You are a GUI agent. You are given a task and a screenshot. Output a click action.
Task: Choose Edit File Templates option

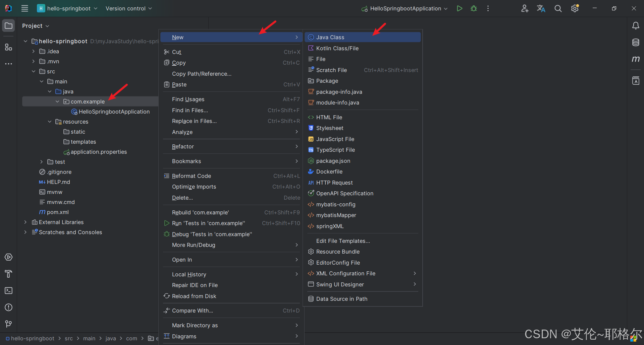click(x=363, y=241)
